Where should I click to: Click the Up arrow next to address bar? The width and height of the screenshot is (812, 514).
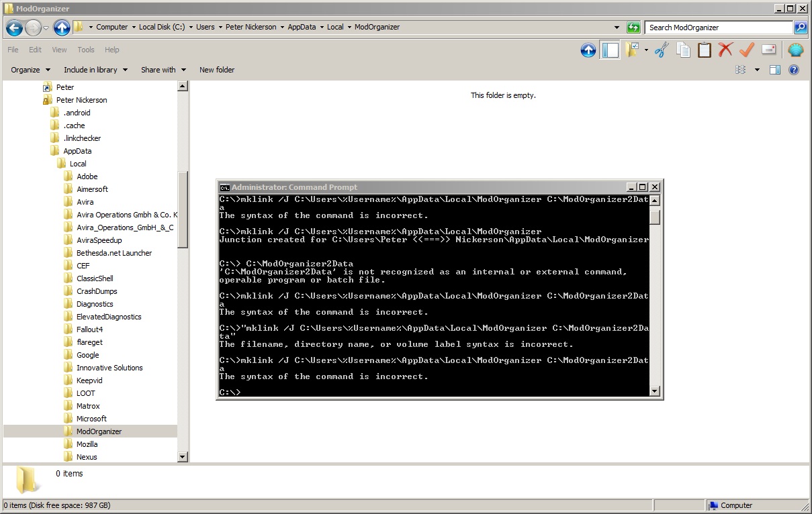point(62,28)
